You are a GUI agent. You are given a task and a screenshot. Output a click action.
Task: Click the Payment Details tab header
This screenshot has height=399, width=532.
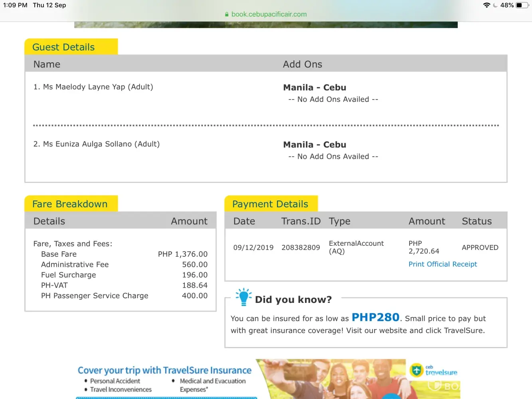271,204
